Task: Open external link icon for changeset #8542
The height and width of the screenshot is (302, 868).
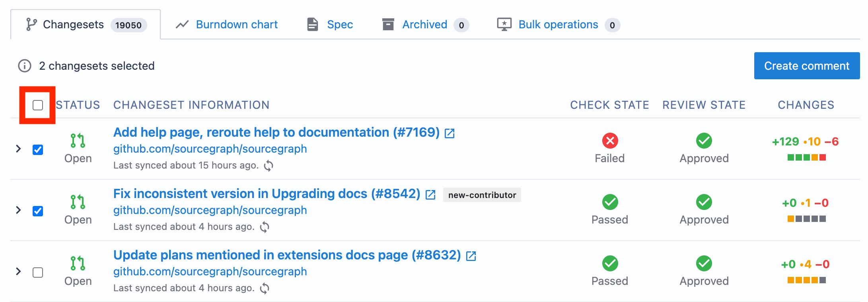Action: tap(430, 194)
